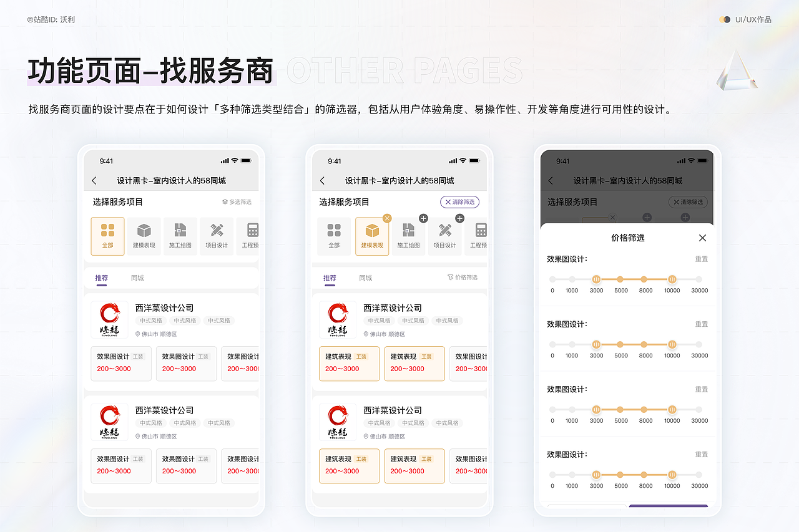Switch to the 同城 tab in the middle phone
799x532 pixels.
366,278
